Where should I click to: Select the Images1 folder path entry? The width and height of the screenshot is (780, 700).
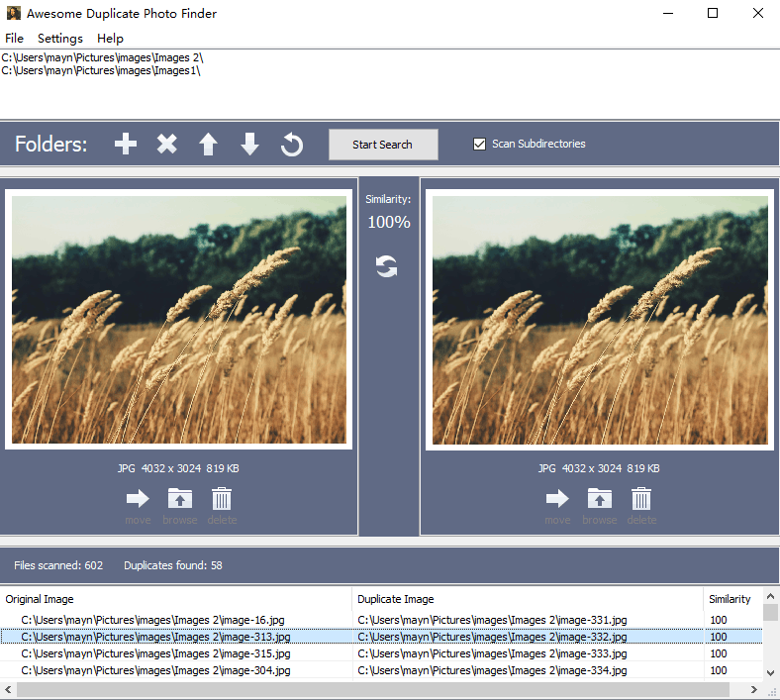pos(101,70)
